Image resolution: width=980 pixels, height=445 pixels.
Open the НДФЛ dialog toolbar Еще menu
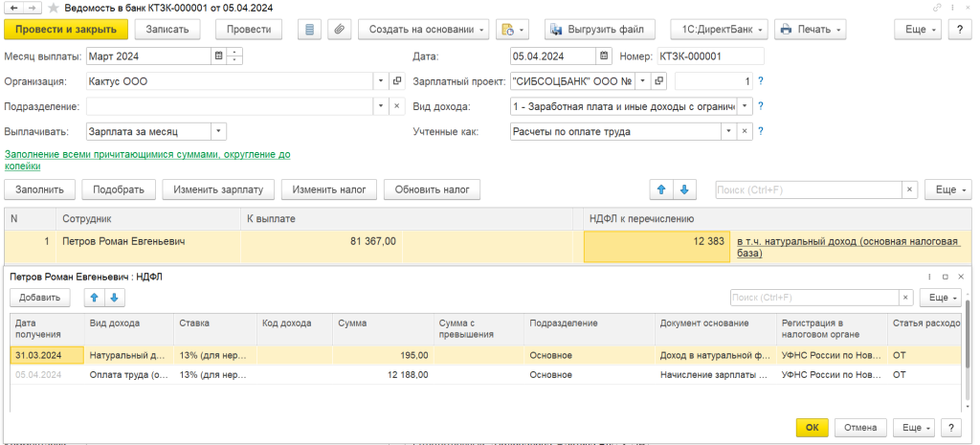(x=940, y=298)
